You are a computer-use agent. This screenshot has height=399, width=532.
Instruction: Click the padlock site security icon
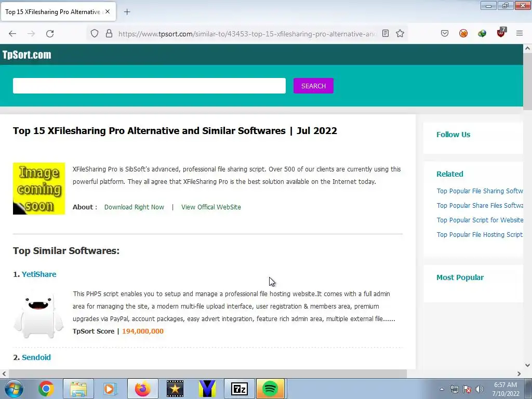click(109, 33)
